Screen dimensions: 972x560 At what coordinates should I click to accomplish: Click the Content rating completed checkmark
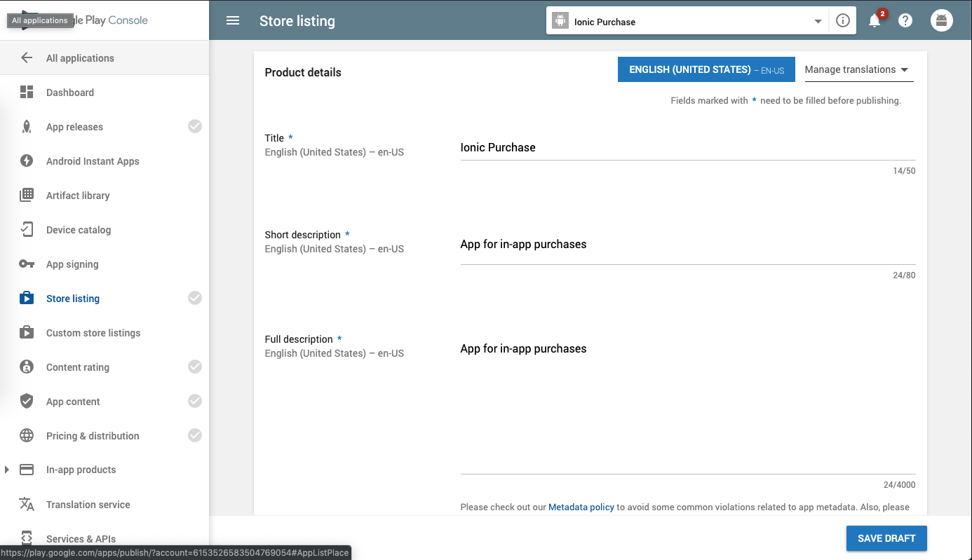point(195,367)
